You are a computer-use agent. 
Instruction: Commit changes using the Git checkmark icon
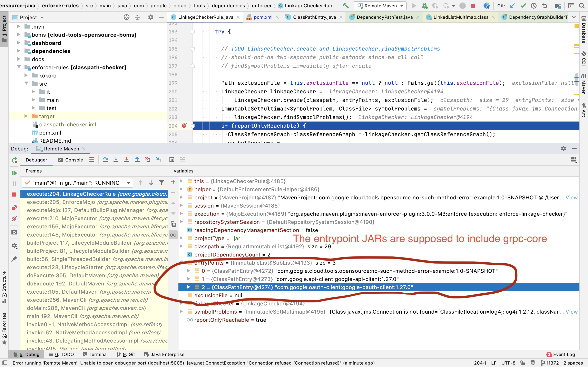[523, 6]
